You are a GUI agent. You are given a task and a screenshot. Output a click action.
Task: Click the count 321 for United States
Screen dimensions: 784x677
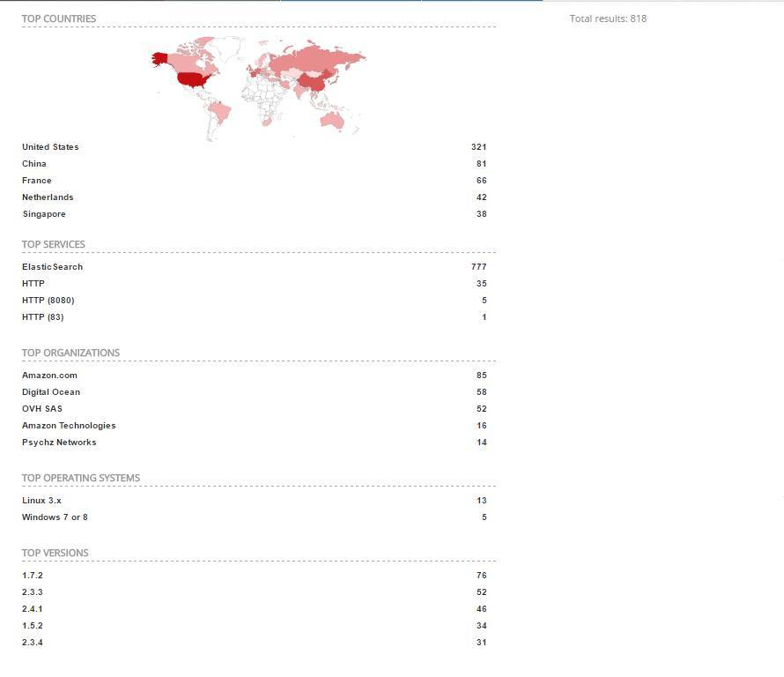point(478,147)
